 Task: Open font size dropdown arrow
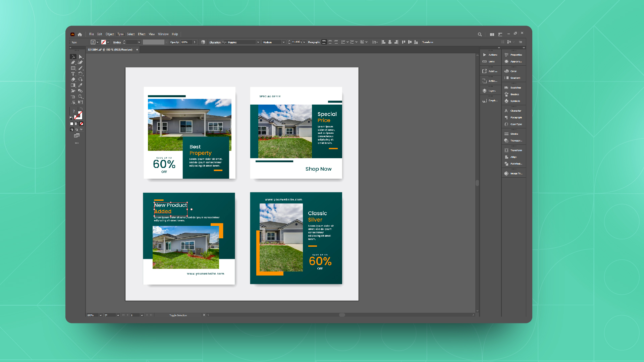pos(304,42)
